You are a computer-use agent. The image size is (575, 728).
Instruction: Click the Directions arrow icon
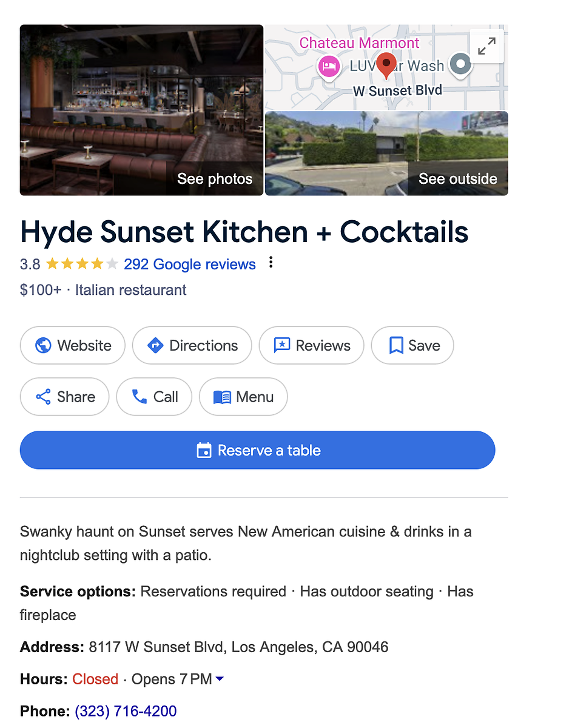[x=155, y=346]
